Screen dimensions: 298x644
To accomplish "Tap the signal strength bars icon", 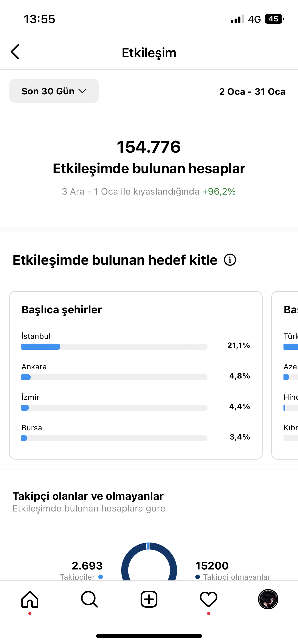I will 237,19.
